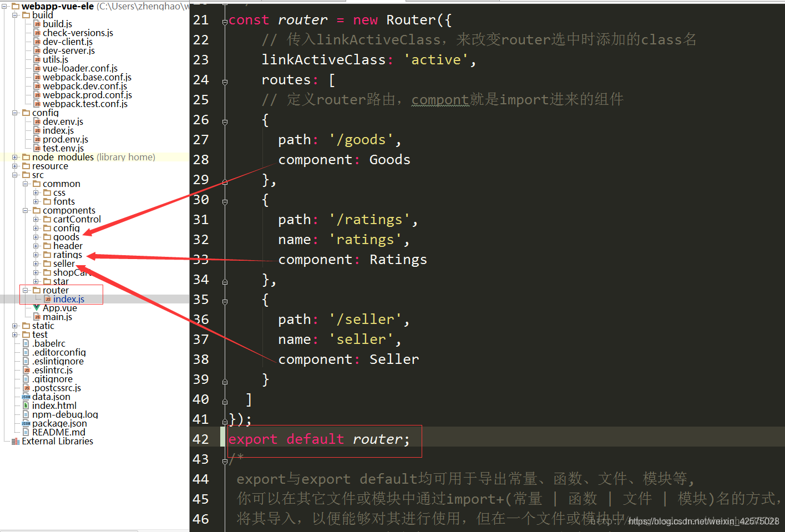The image size is (785, 532).
Task: Open prod.env.js file
Action: coord(65,139)
